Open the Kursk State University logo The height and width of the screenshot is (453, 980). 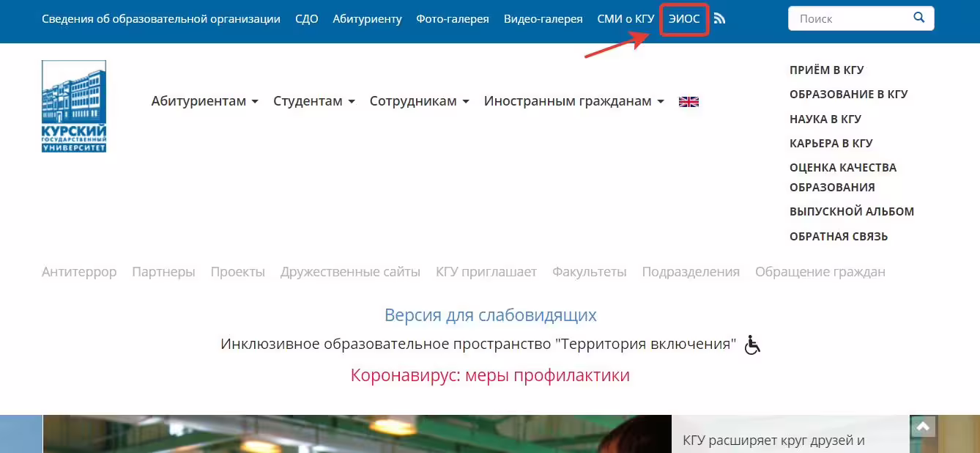(74, 106)
